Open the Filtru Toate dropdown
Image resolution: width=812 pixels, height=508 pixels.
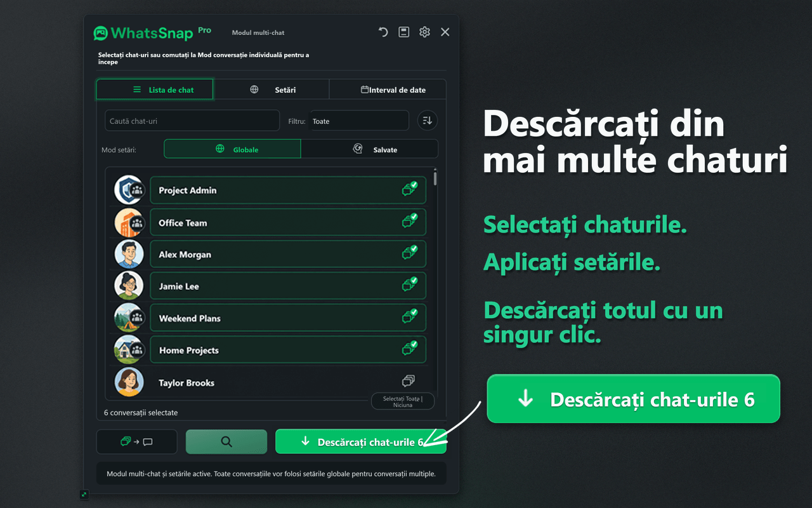click(359, 121)
